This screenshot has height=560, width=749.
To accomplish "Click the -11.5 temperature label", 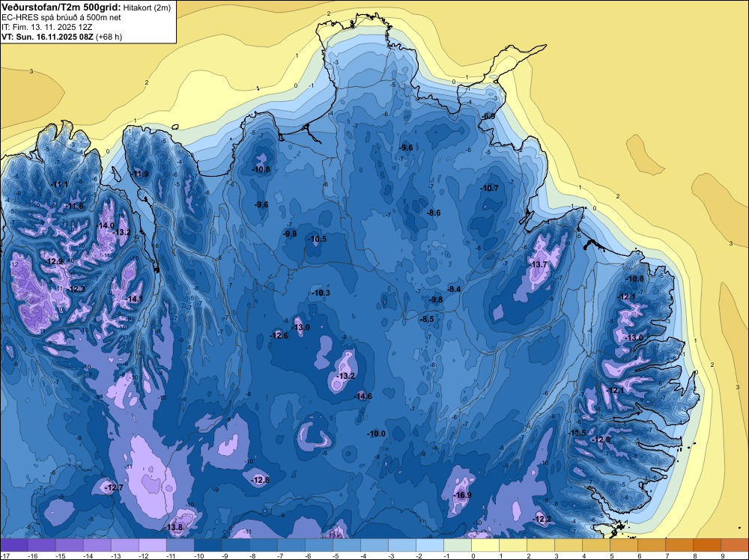I will (x=577, y=433).
